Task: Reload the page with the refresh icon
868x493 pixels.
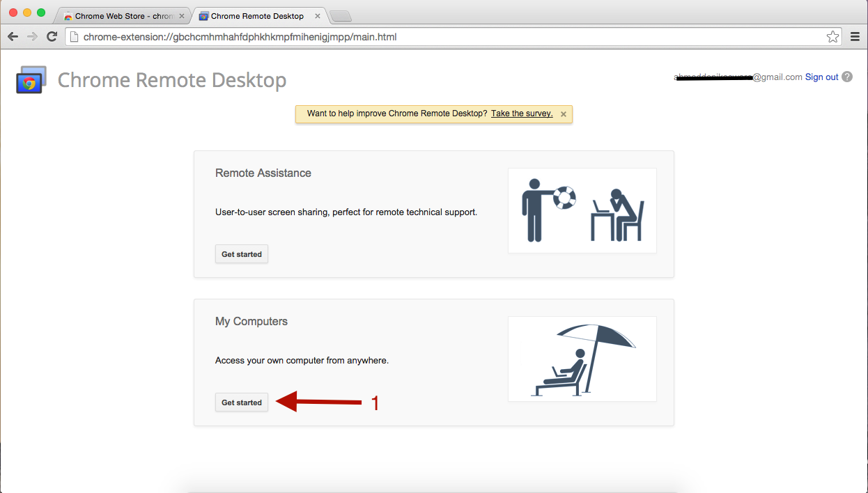Action: pyautogui.click(x=52, y=37)
